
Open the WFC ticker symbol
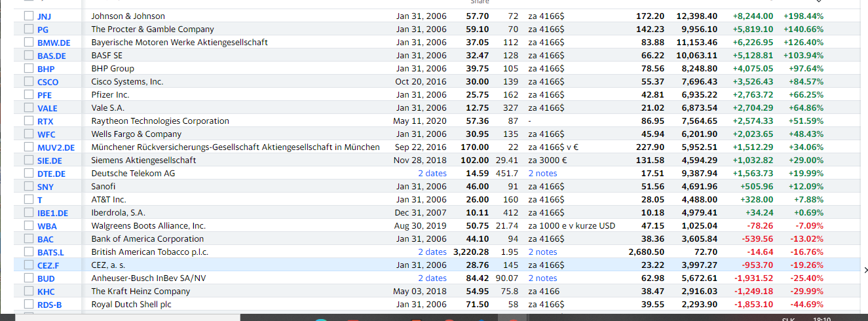47,134
